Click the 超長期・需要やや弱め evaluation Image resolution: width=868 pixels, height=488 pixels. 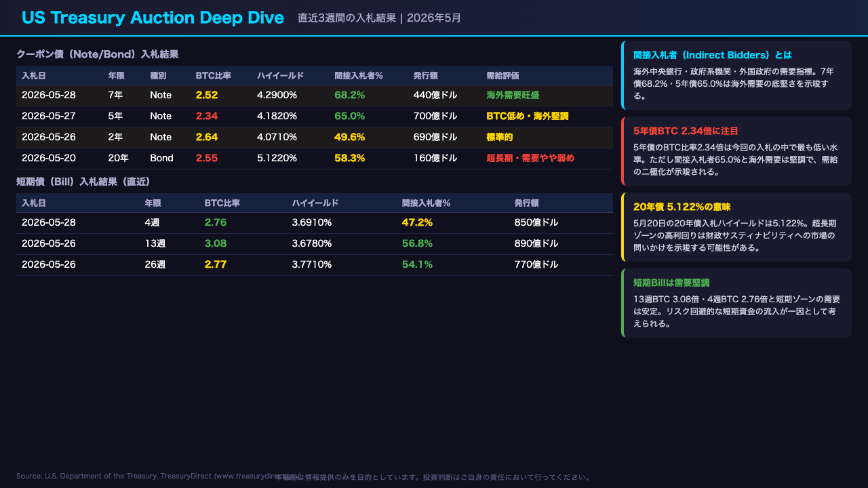click(530, 158)
